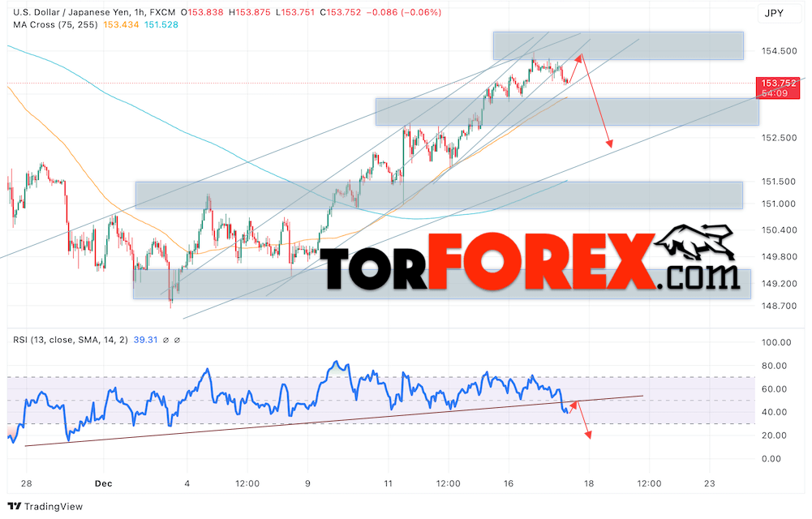Click the orange MA value 153.434
The width and height of the screenshot is (812, 519).
[x=121, y=25]
